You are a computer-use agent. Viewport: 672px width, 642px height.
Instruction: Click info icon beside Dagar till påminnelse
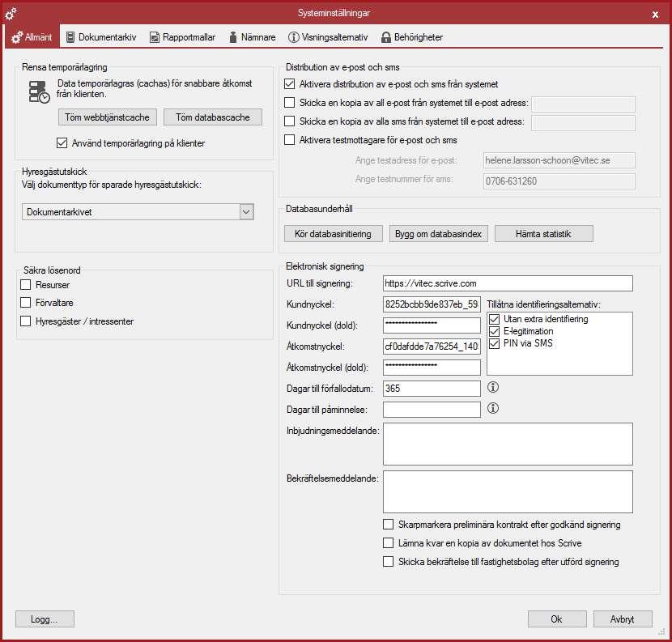pos(493,408)
